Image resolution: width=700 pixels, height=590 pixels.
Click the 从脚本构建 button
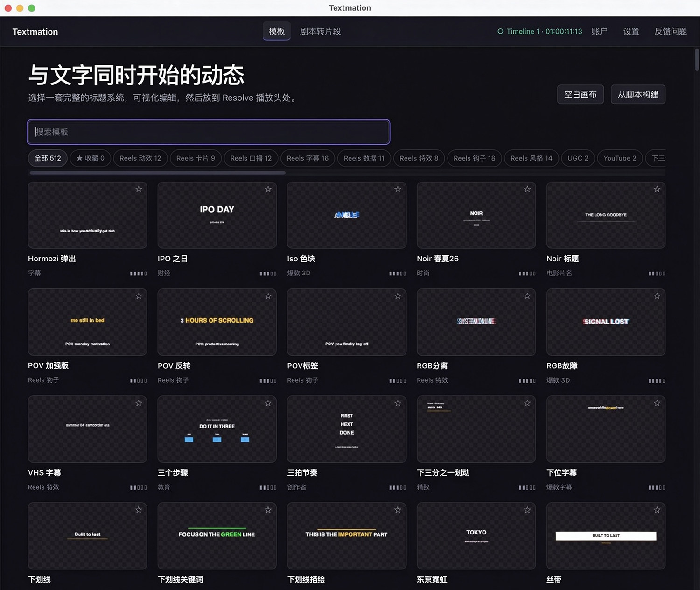coord(638,94)
